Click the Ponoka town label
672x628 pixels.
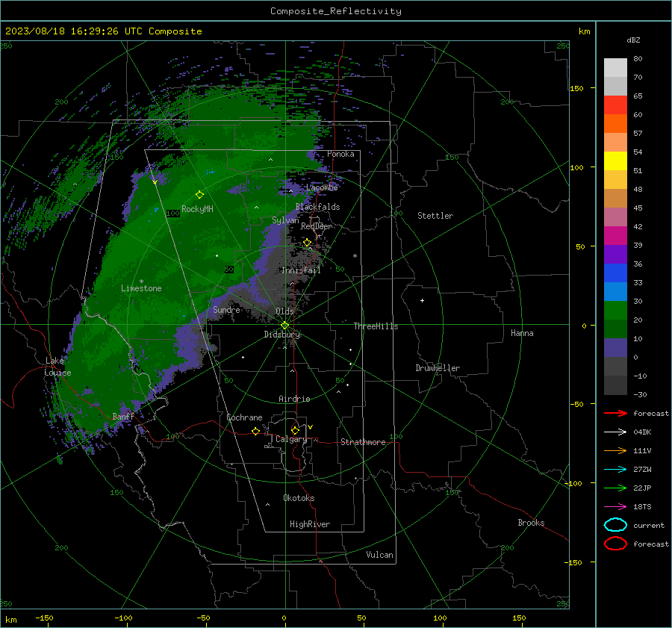point(340,154)
